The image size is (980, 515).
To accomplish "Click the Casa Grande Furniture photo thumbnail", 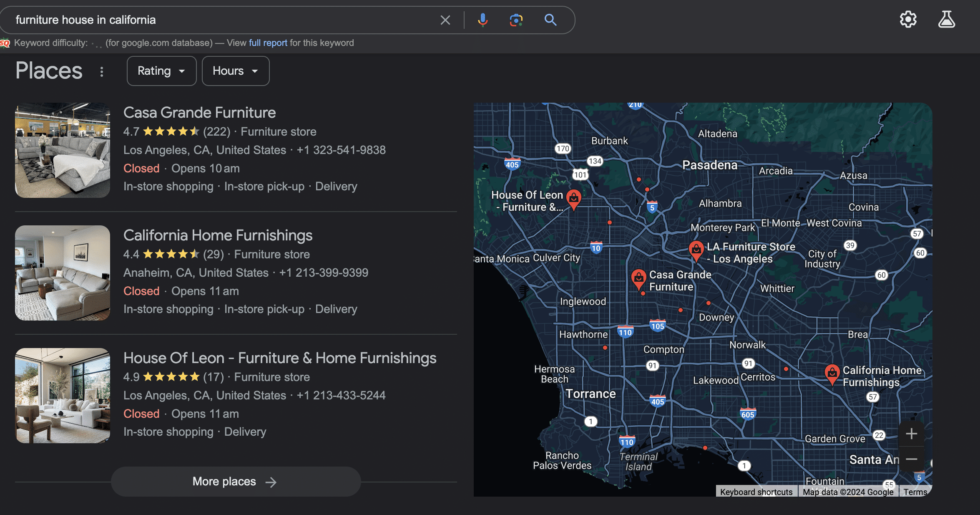I will click(63, 150).
